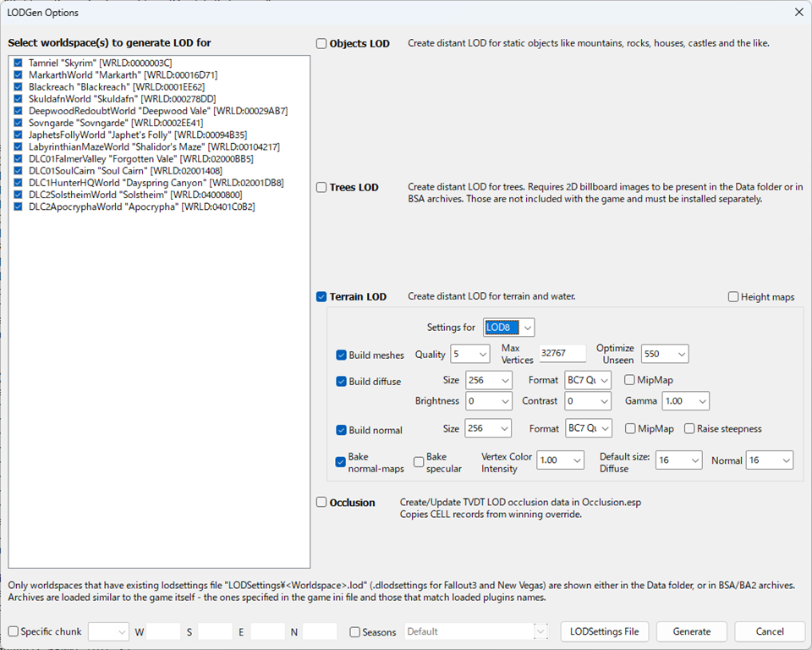Toggle DLC2ApocryphaWorld "Apocrypha" checkbox
This screenshot has height=650, width=812.
click(x=18, y=207)
